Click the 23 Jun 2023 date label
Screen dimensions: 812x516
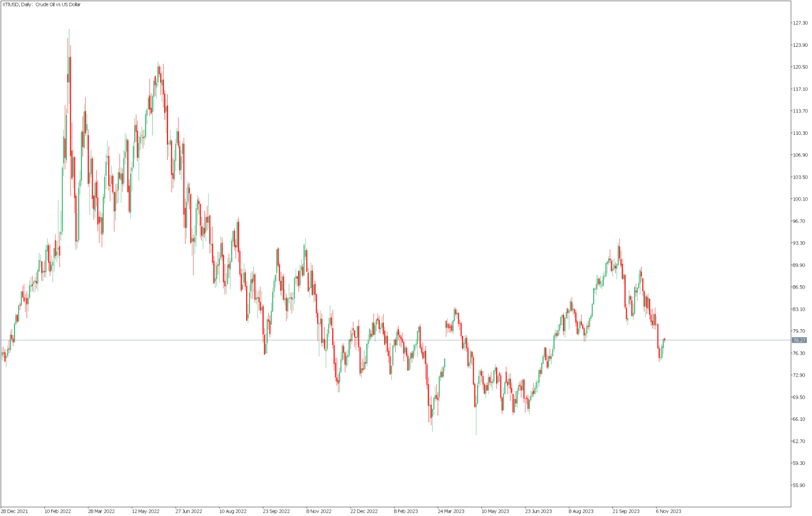(x=539, y=512)
